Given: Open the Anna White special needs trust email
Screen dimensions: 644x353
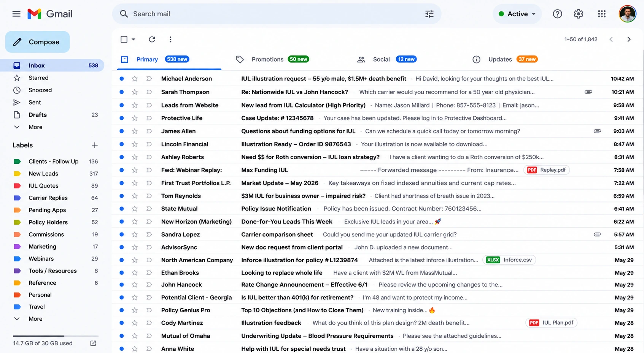Looking at the screenshot, I should pos(378,348).
